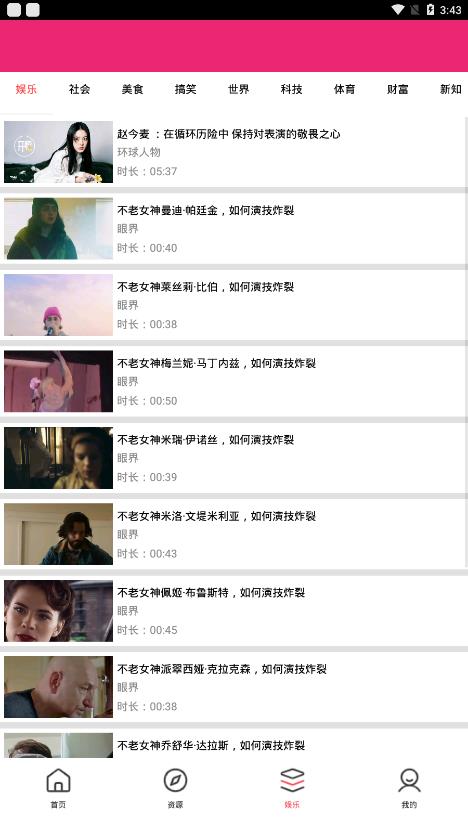Tap the battery status icon
The image size is (468, 832).
(x=430, y=10)
